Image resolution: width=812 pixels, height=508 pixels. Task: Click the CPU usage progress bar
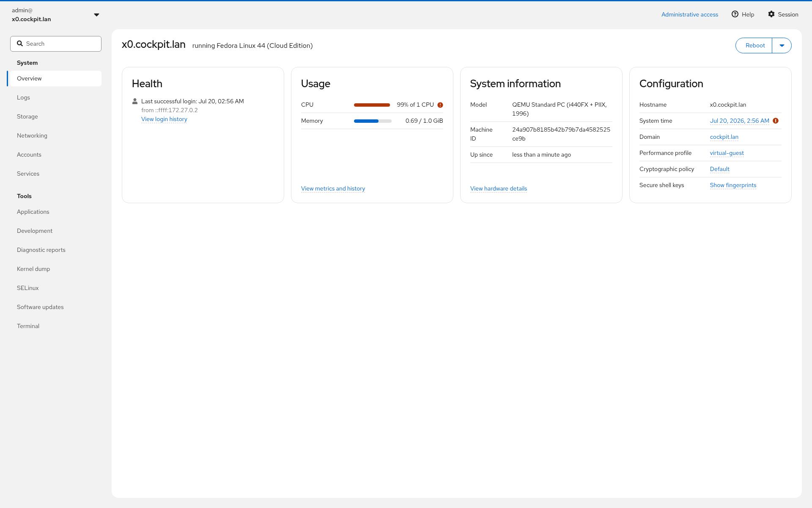[372, 105]
